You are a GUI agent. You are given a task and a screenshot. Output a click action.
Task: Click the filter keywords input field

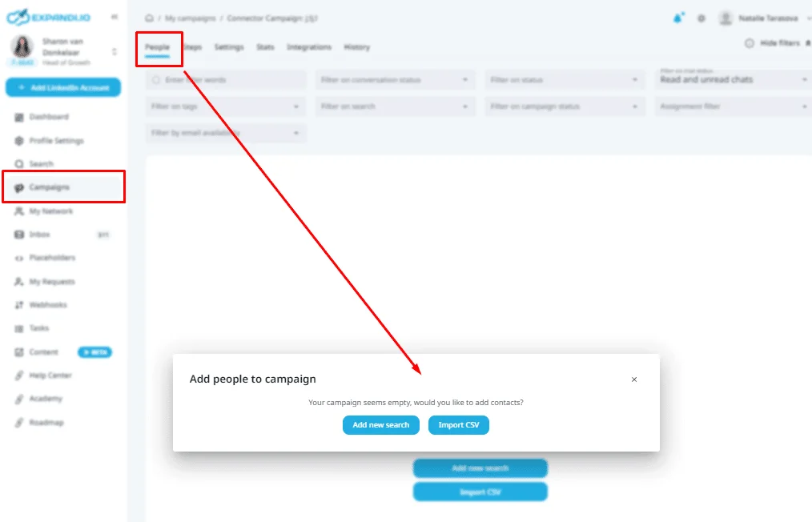[226, 80]
